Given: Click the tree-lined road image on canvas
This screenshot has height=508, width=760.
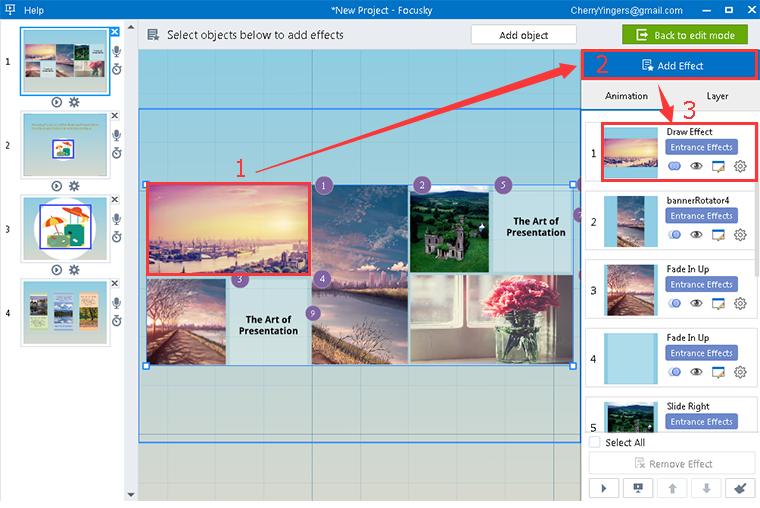Looking at the screenshot, I should pyautogui.click(x=186, y=321).
